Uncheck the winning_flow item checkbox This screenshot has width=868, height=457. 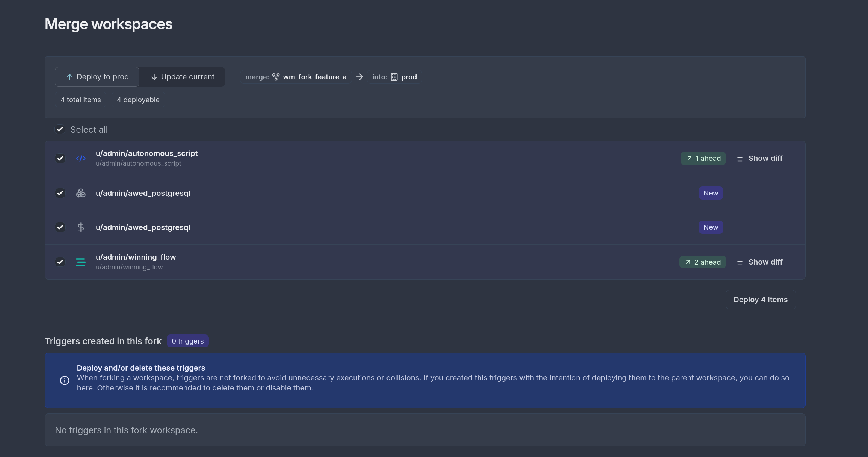(60, 262)
